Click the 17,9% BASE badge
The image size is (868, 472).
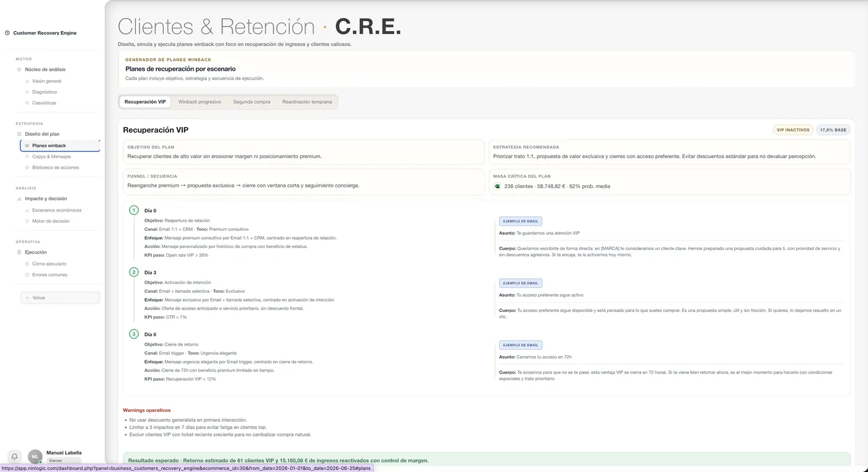pyautogui.click(x=833, y=130)
